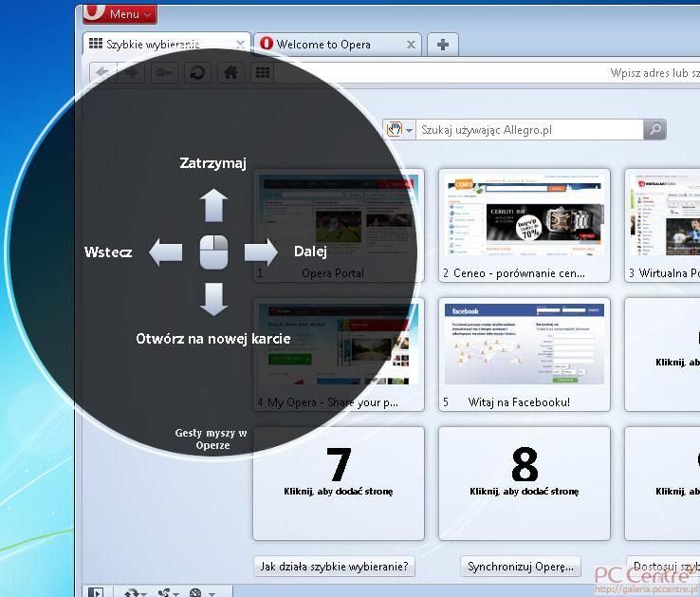Click the Synchronizuj Operę... button
Viewport: 700px width, 597px height.
pos(521,567)
